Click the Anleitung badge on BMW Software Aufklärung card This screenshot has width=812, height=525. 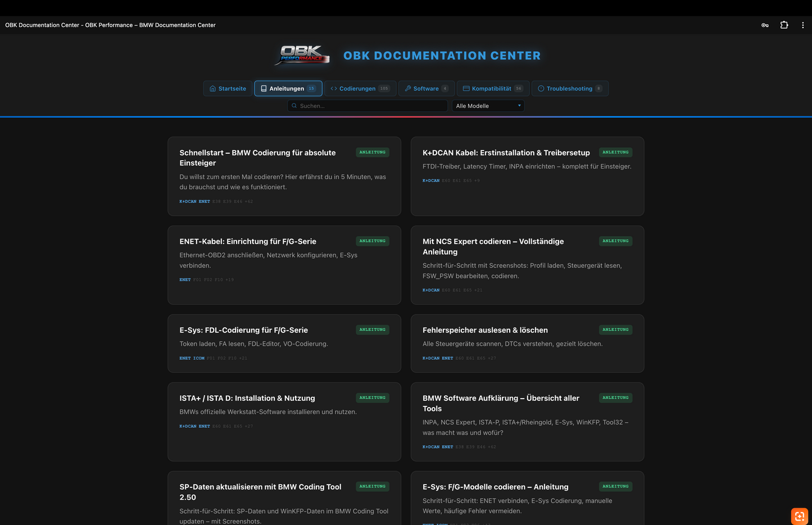[x=616, y=398]
